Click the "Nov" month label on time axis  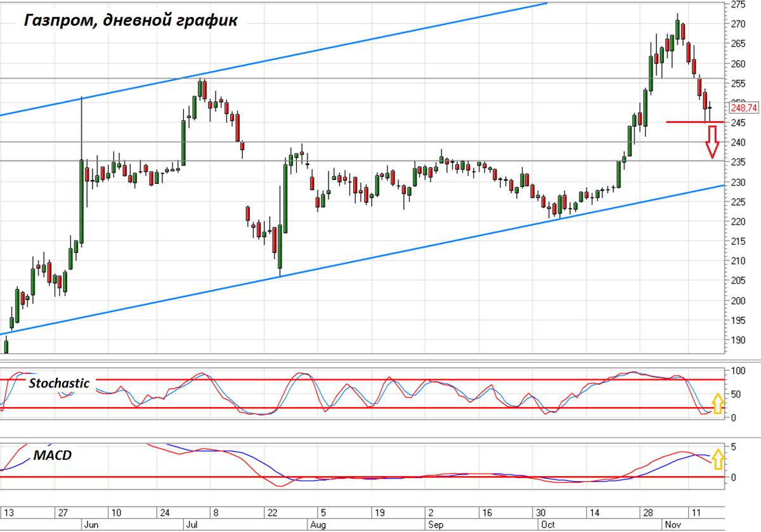click(672, 525)
